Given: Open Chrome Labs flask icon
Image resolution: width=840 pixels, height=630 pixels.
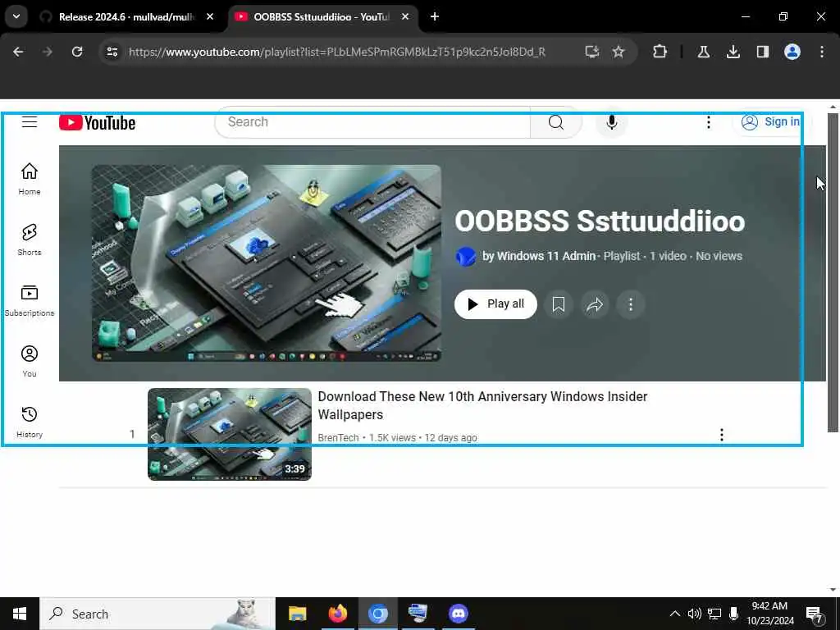Looking at the screenshot, I should pyautogui.click(x=703, y=52).
